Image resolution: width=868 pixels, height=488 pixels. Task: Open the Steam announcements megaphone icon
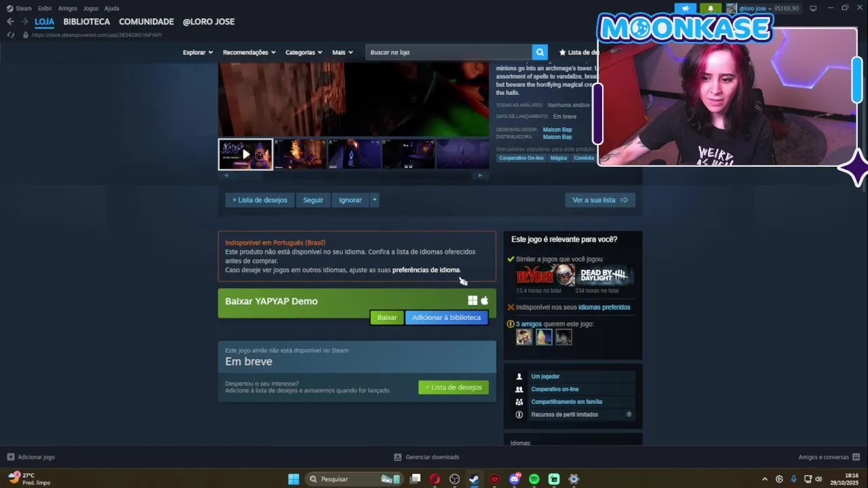tap(686, 8)
